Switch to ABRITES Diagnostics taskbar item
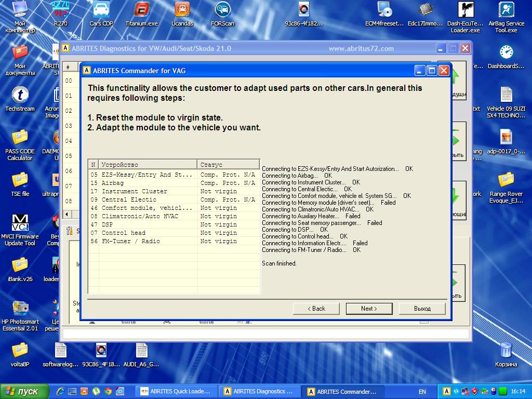532x399 pixels. coord(259,392)
